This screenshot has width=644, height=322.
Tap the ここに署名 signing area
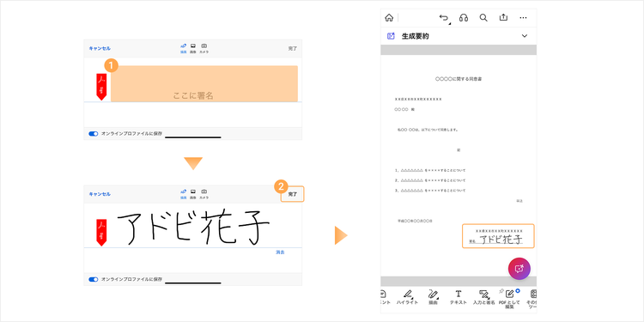click(204, 83)
